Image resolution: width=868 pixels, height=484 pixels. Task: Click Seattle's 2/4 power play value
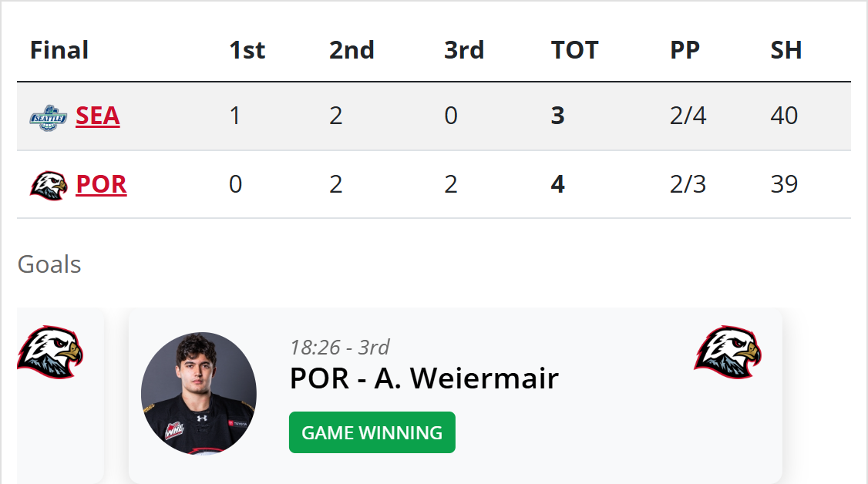coord(688,116)
